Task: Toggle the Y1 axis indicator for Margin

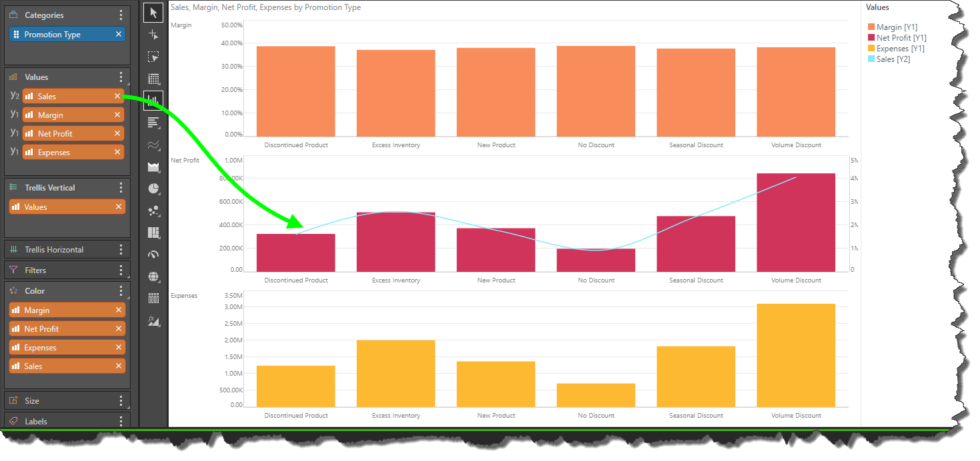Action: pyautogui.click(x=15, y=115)
